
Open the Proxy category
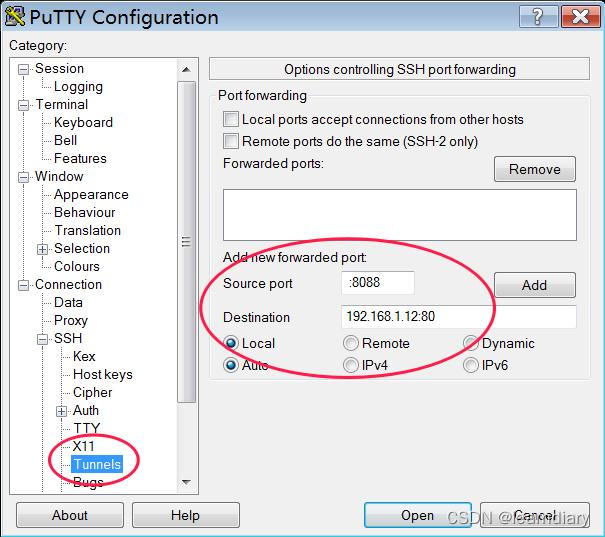click(71, 320)
